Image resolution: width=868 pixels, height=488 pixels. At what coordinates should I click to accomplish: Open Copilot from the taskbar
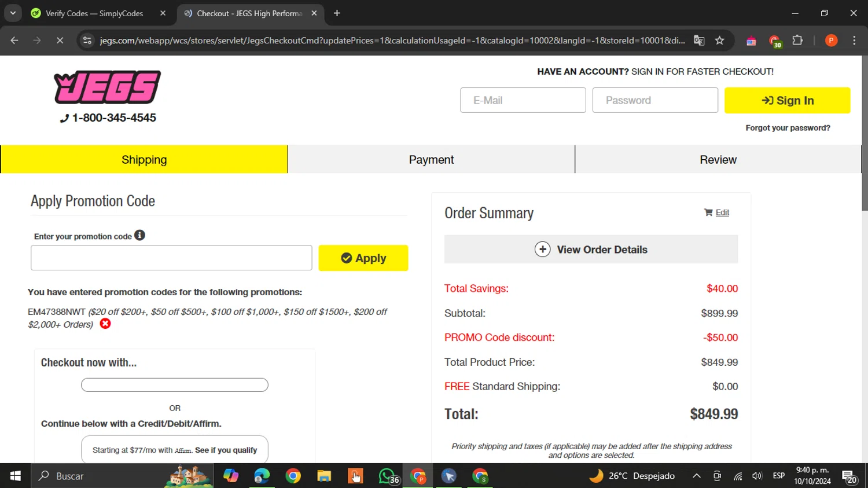(x=231, y=476)
